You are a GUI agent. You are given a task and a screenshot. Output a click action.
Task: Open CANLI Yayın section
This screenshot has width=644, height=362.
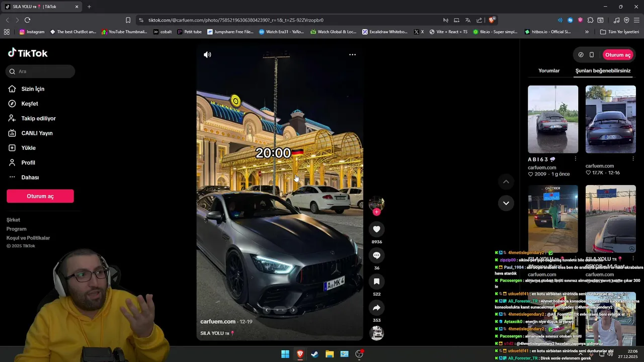(x=37, y=133)
